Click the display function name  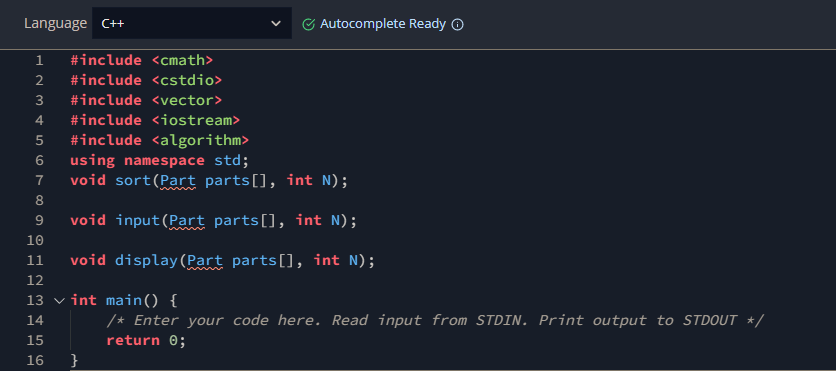[x=146, y=261]
